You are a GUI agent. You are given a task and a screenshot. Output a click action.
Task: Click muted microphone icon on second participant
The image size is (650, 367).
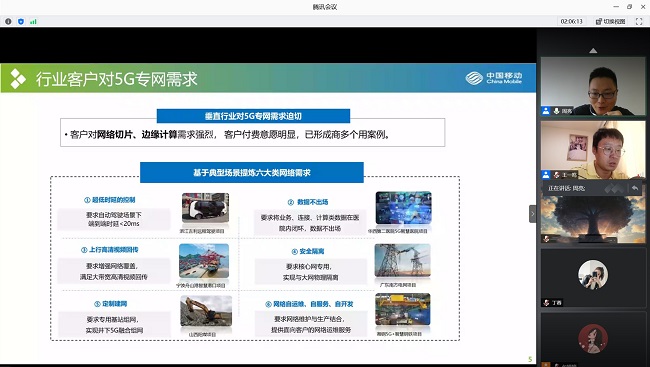tap(557, 175)
